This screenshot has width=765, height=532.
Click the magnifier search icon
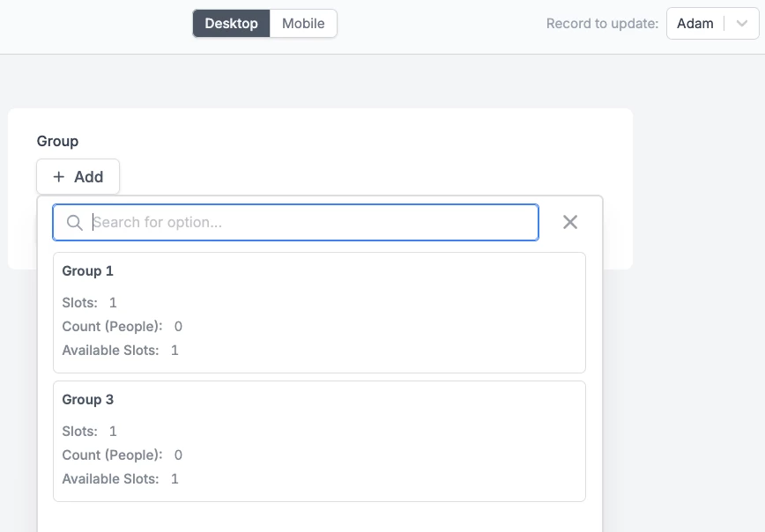point(75,222)
